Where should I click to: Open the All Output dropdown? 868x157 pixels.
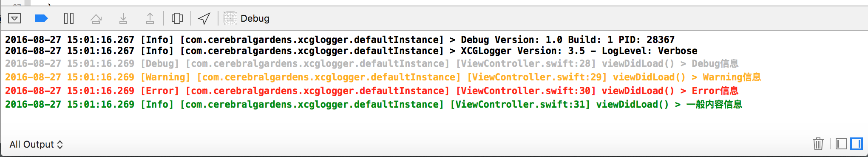pos(36,144)
